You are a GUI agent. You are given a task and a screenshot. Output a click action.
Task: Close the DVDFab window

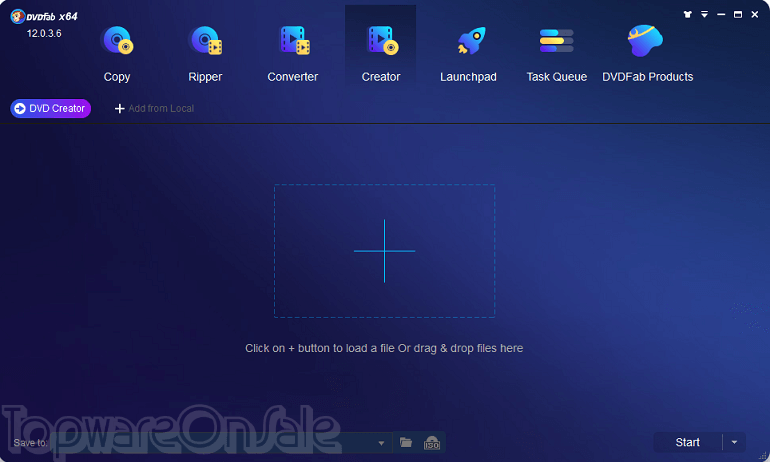point(755,15)
